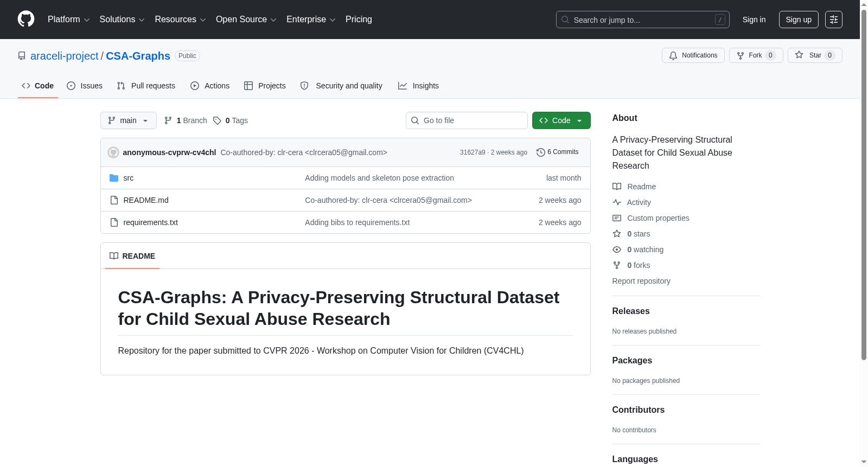
Task: Open the main branch selector dropdown
Action: tap(129, 120)
